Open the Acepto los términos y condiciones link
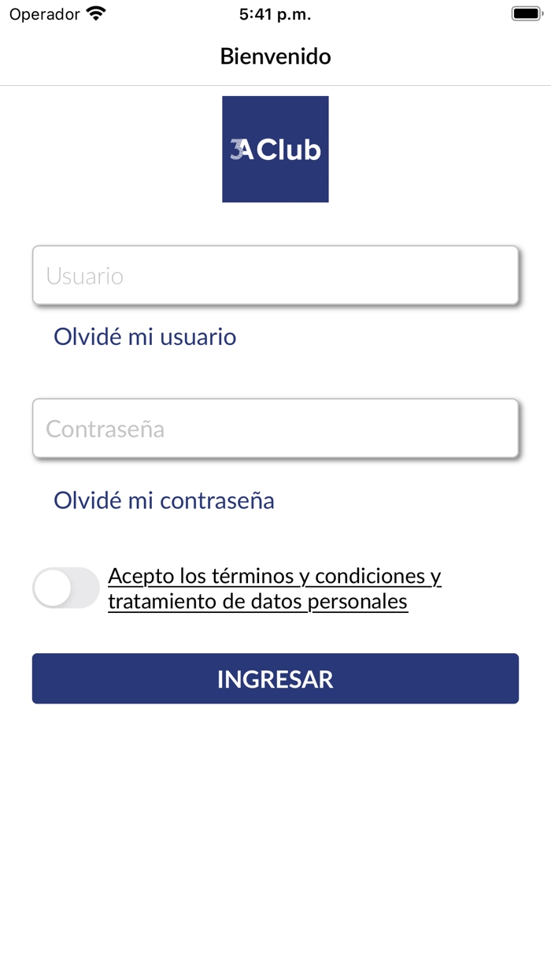Screen dimensions: 551x980 click(x=274, y=576)
